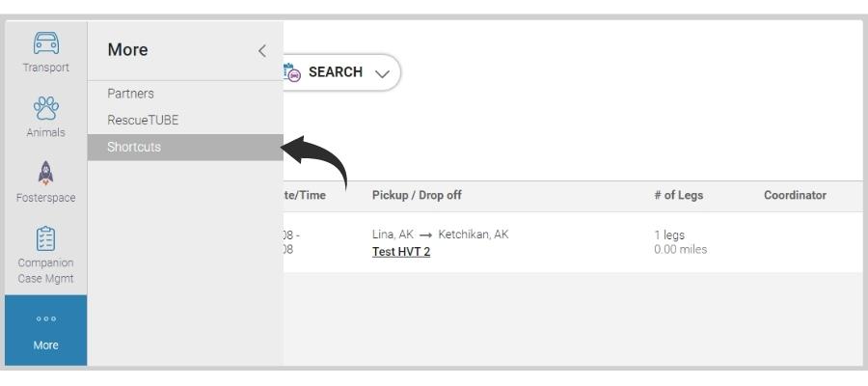Click the SEARCH button label
Viewport: 868px width, 386px height.
(336, 72)
